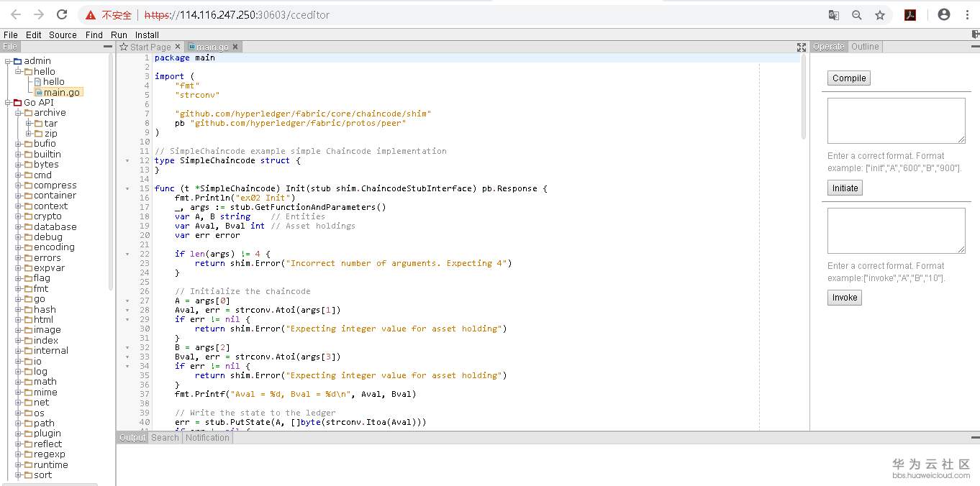Screen dimensions: 980x486
Task: Select main.go in the file tree
Action: coord(61,92)
